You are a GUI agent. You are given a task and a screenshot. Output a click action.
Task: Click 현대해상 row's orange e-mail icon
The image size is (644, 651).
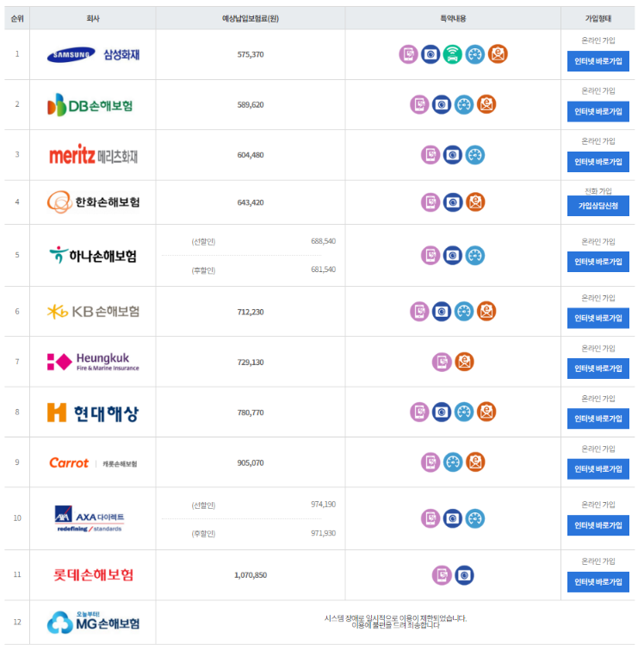[486, 412]
